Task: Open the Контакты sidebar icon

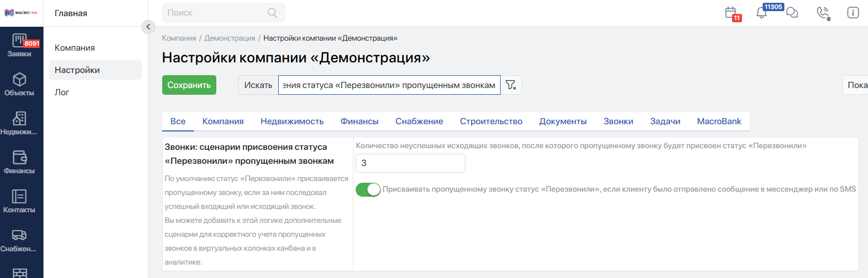Action: click(x=20, y=196)
